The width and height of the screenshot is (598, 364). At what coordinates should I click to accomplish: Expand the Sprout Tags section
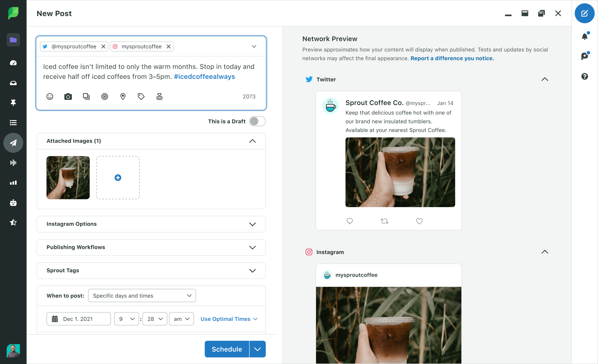click(x=252, y=270)
